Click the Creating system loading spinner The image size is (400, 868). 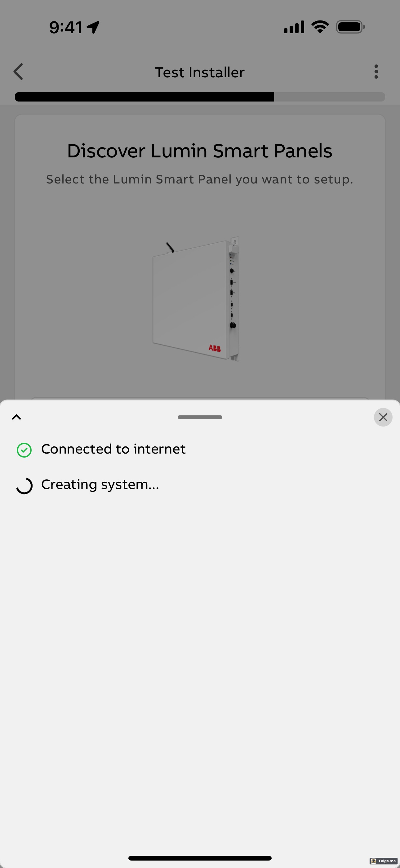24,486
